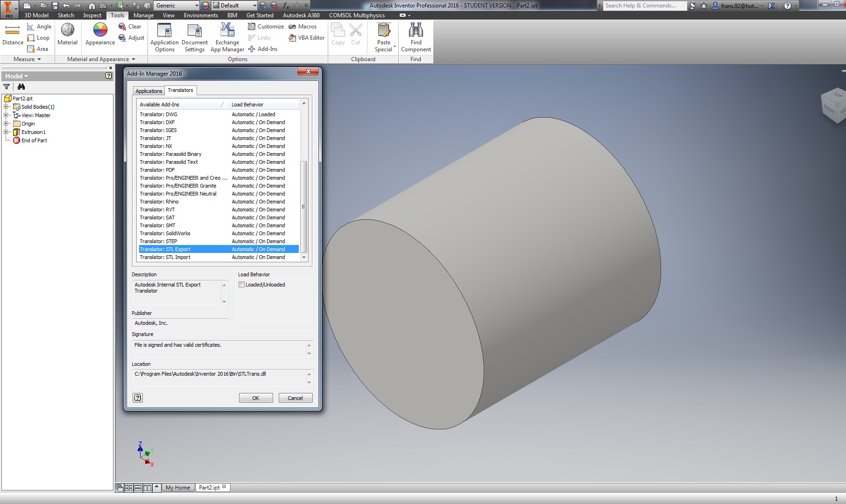Open the COMSOL Multiphysics ribbon tab
This screenshot has height=504, width=846.
pyautogui.click(x=357, y=15)
